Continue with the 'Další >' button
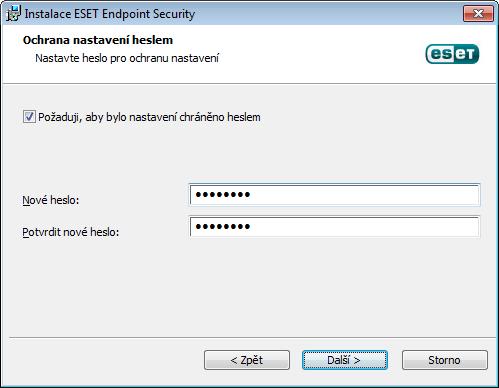Image resolution: width=499 pixels, height=388 pixels. pos(345,360)
